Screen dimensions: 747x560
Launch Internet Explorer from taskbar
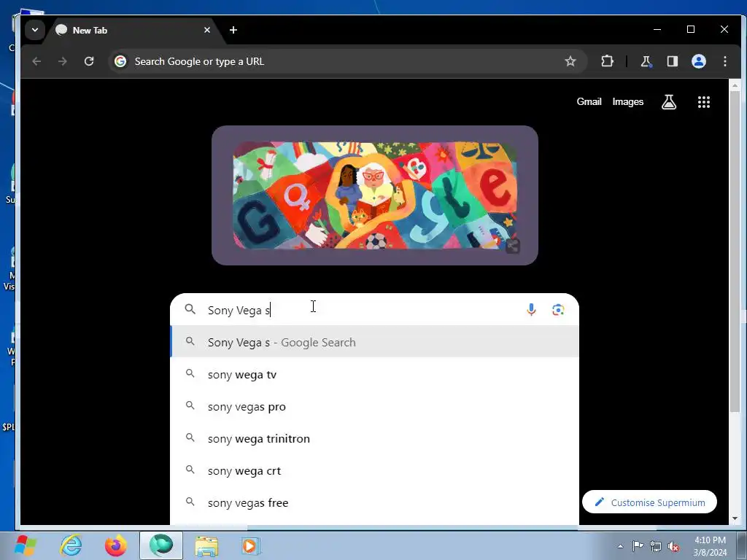pos(71,545)
